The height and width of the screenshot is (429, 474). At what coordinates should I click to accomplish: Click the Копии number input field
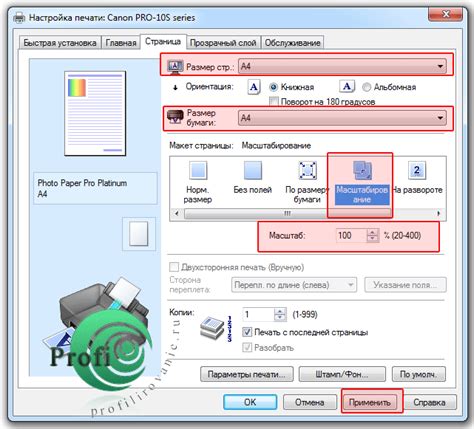point(259,314)
